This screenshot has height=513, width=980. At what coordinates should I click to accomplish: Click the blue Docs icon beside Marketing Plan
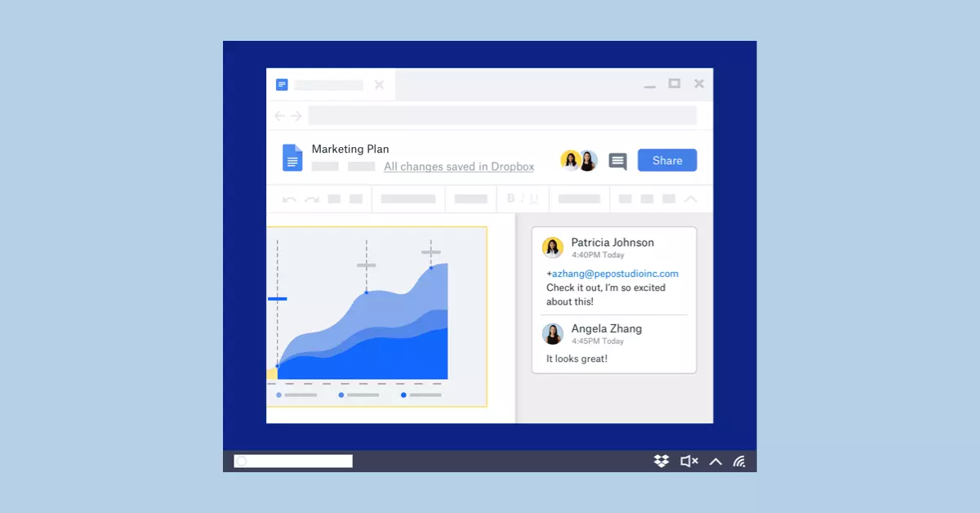coord(292,158)
